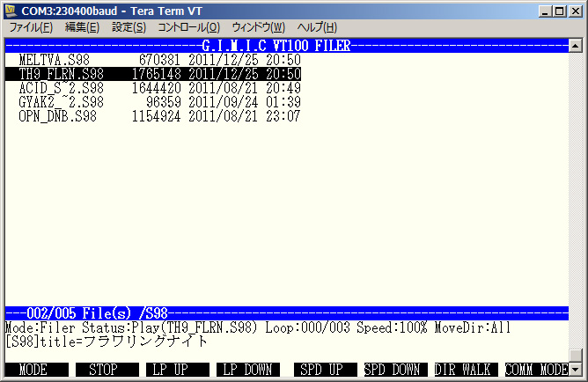Image resolution: width=588 pixels, height=382 pixels.
Task: Click the Tera Term title bar icon
Action: tap(11, 10)
